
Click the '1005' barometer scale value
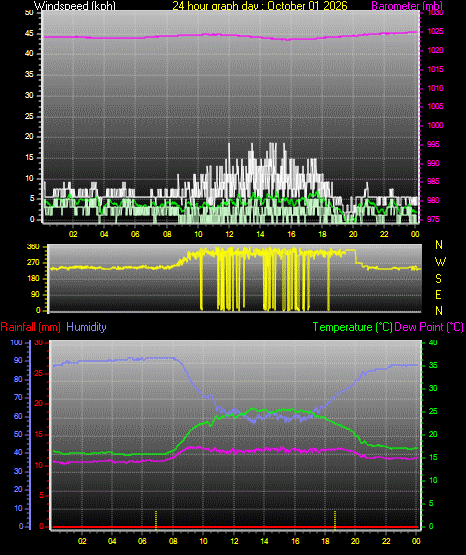pos(435,106)
